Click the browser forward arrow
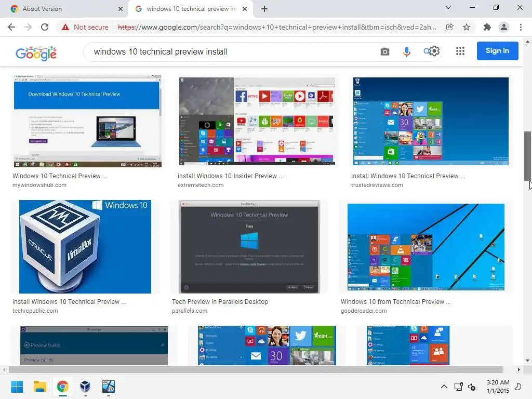 [28, 27]
